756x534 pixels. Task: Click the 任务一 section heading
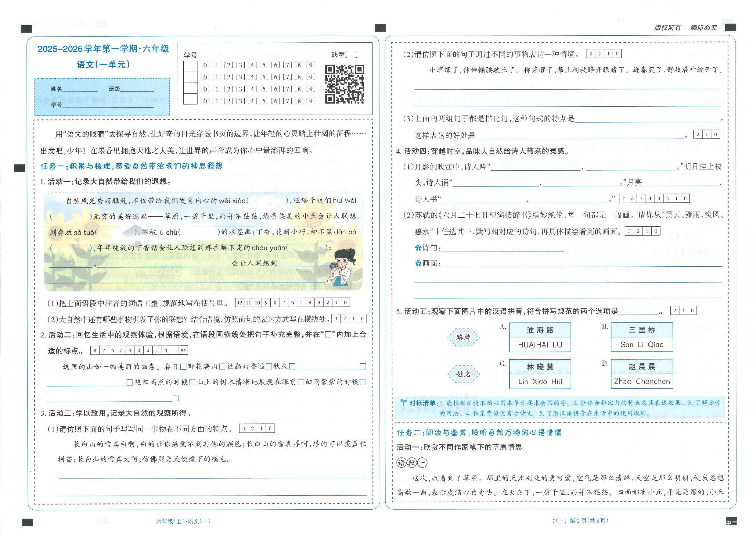tap(131, 166)
